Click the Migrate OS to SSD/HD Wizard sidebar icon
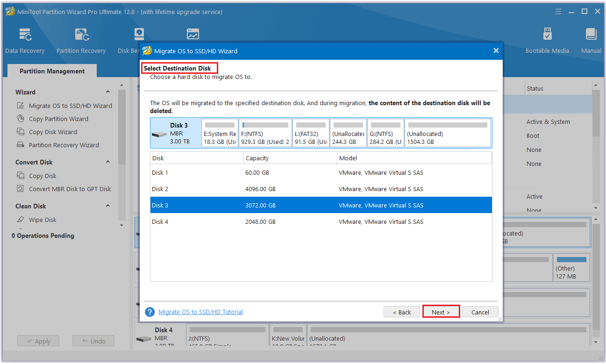 pyautogui.click(x=20, y=106)
